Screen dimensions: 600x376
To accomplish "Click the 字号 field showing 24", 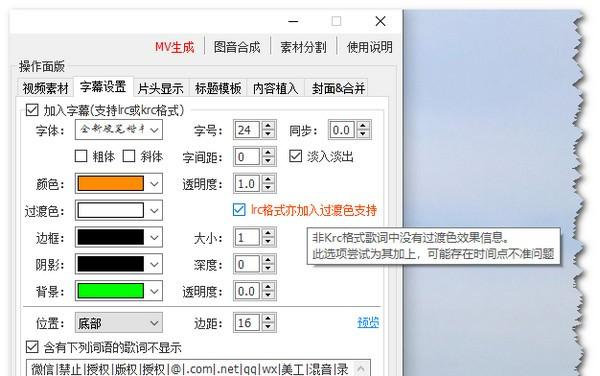I will click(248, 130).
